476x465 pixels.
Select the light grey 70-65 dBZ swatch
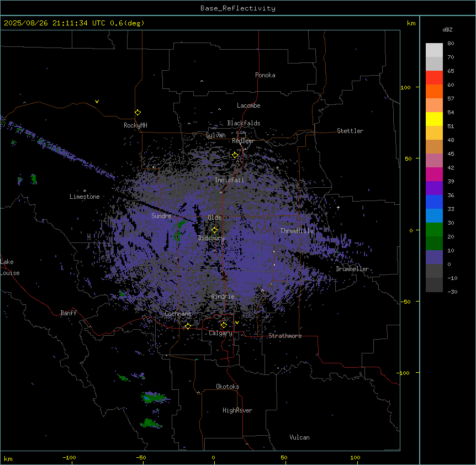coord(434,64)
